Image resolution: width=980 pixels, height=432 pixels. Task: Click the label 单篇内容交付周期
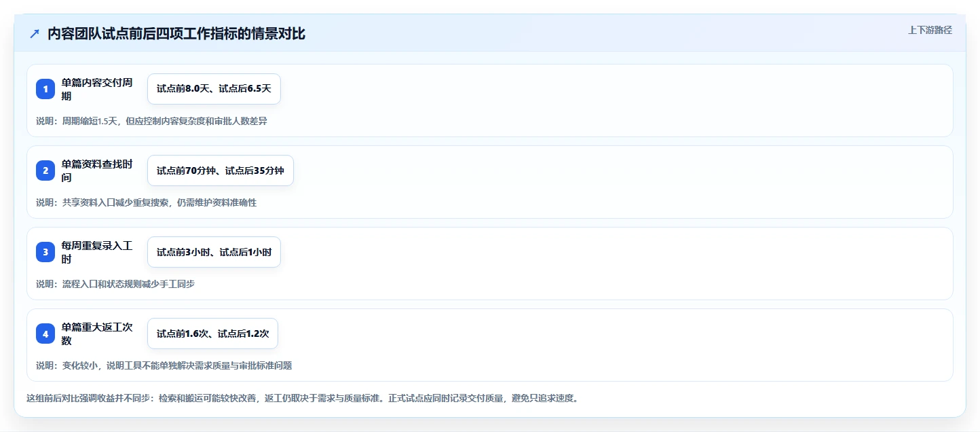(x=97, y=89)
